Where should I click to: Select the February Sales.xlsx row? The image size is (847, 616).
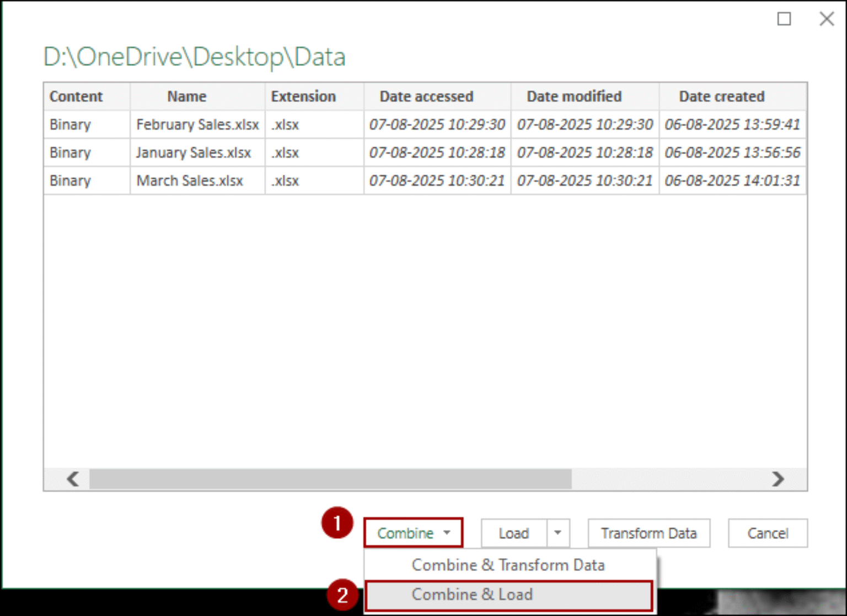tap(197, 124)
